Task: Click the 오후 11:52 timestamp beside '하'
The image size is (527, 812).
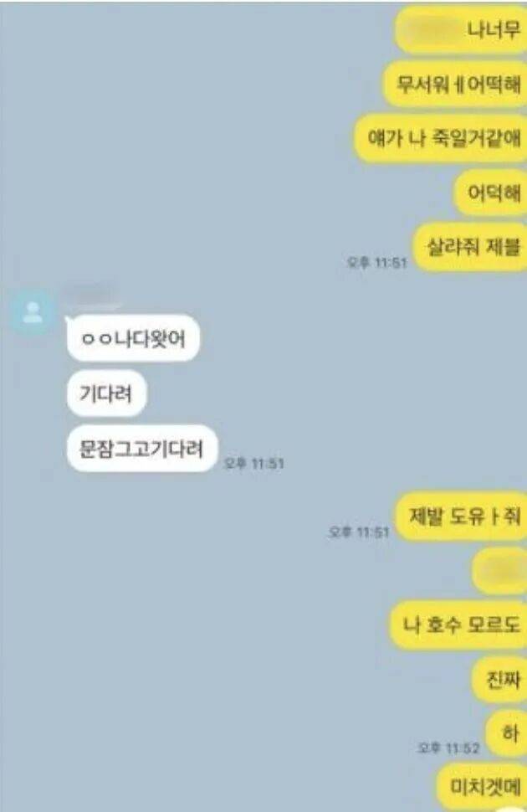Action: pyautogui.click(x=449, y=748)
